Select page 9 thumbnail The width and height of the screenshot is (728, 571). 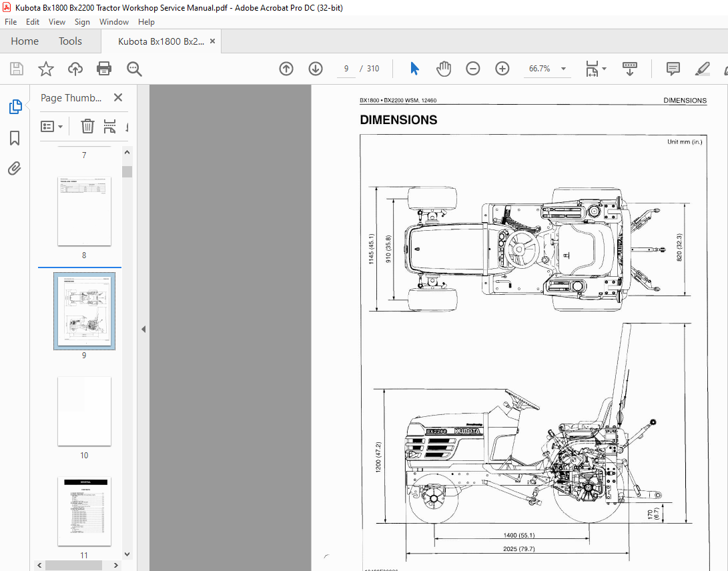[84, 311]
